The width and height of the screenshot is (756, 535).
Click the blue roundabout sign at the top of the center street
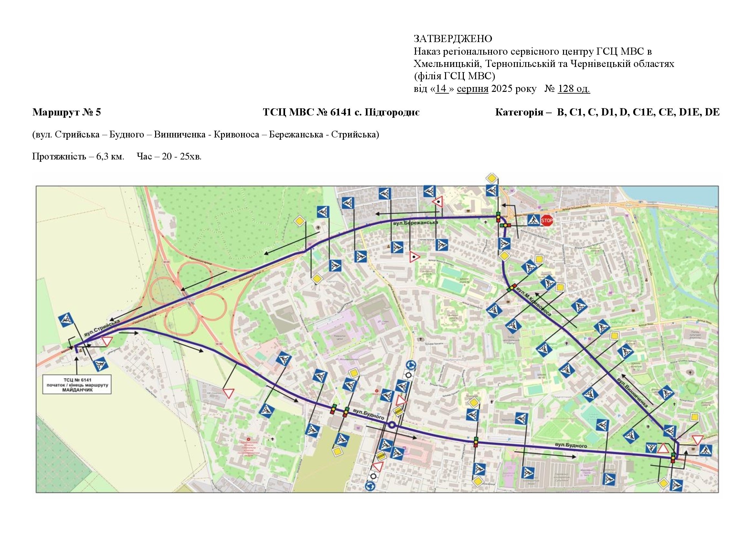(x=411, y=365)
